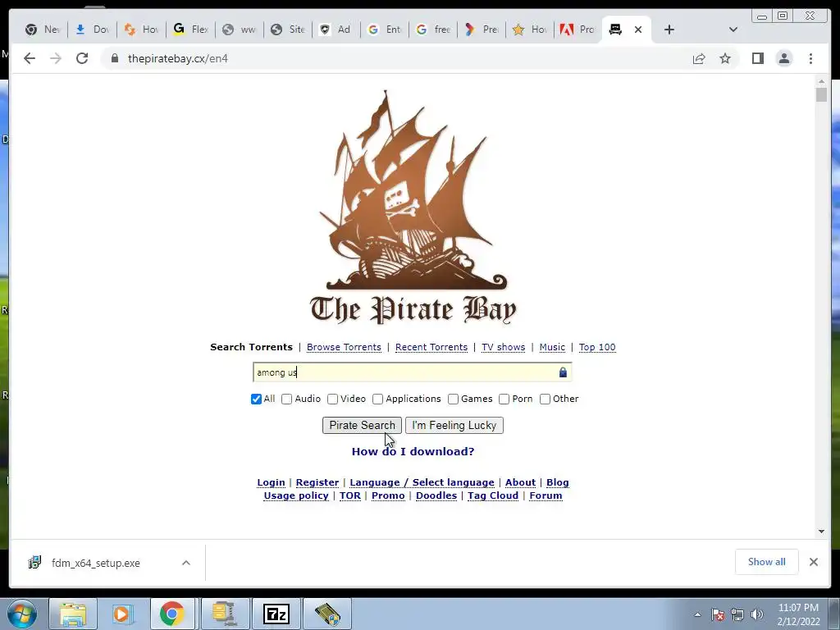Close the active Pirate Bay tab
The width and height of the screenshot is (840, 630).
[x=638, y=30]
